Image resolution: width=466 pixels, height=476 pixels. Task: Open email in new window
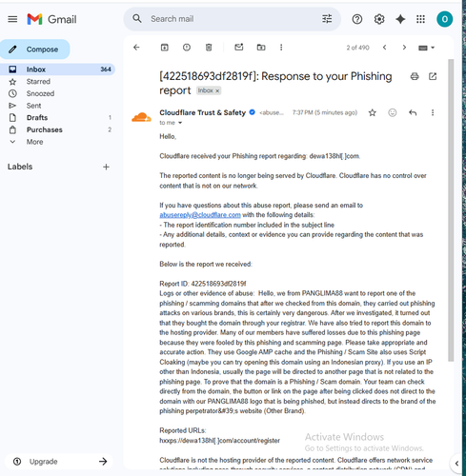(433, 76)
